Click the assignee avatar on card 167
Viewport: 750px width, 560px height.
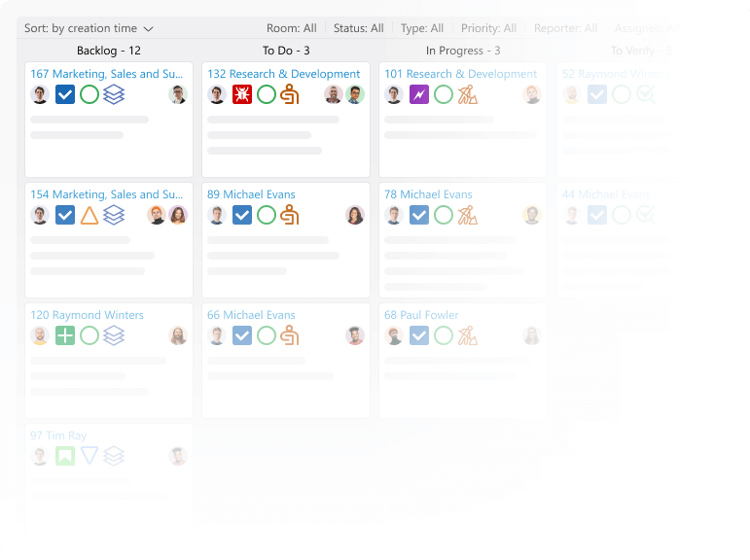click(x=178, y=94)
